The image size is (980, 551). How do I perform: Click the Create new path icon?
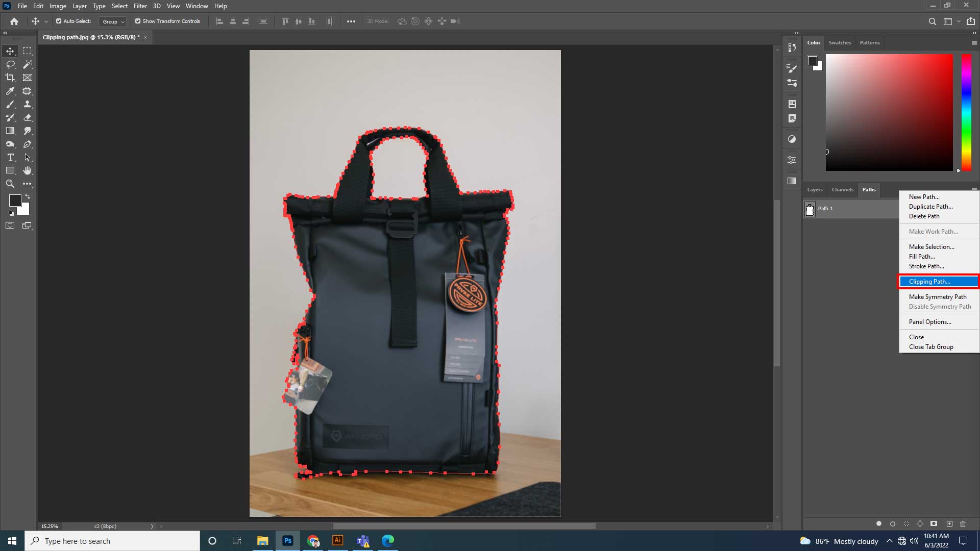950,523
